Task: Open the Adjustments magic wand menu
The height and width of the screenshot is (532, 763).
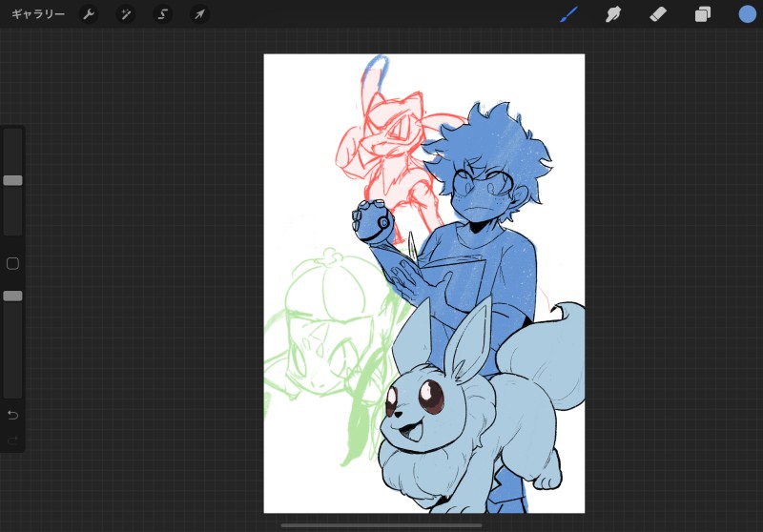Action: click(126, 14)
